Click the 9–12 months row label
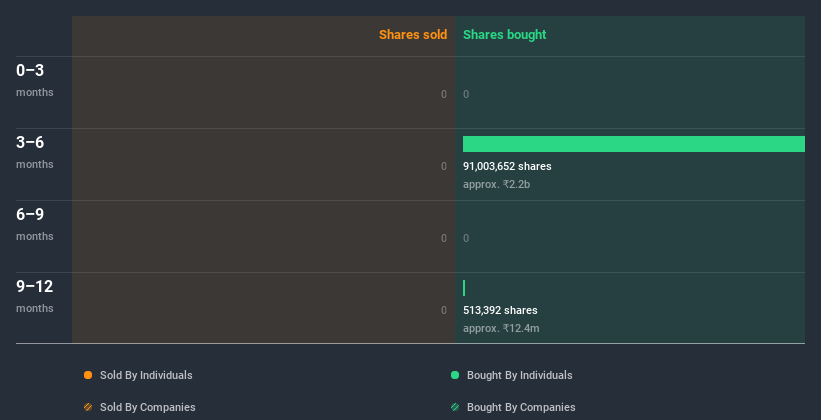The width and height of the screenshot is (821, 420). click(35, 296)
